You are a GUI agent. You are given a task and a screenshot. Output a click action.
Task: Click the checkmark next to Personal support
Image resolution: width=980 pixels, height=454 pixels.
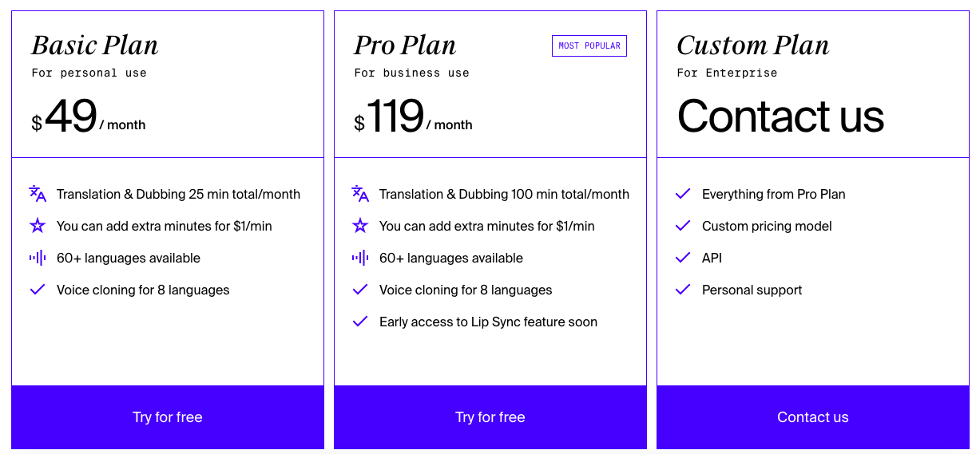point(683,290)
